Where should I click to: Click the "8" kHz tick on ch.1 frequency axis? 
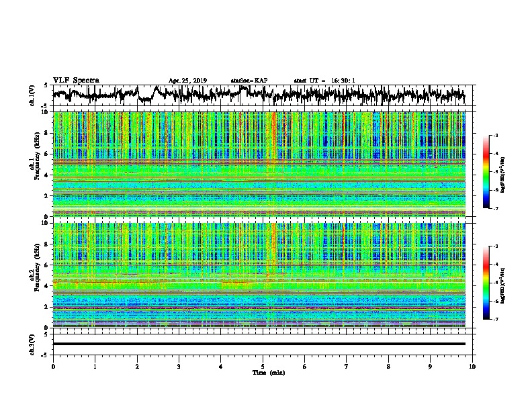coord(47,133)
